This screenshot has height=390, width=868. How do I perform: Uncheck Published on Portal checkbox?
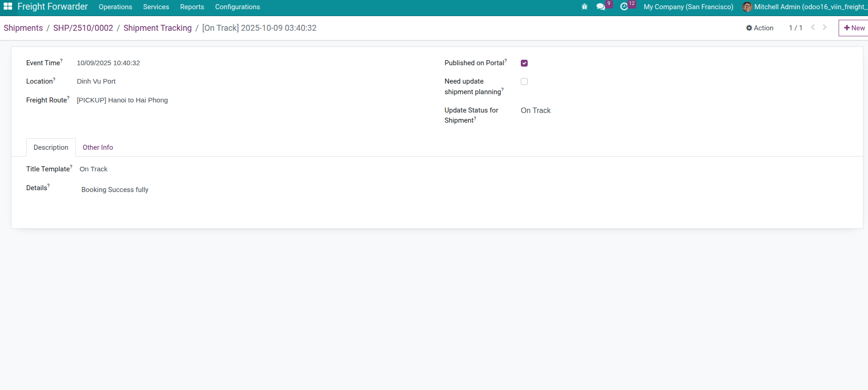click(524, 63)
